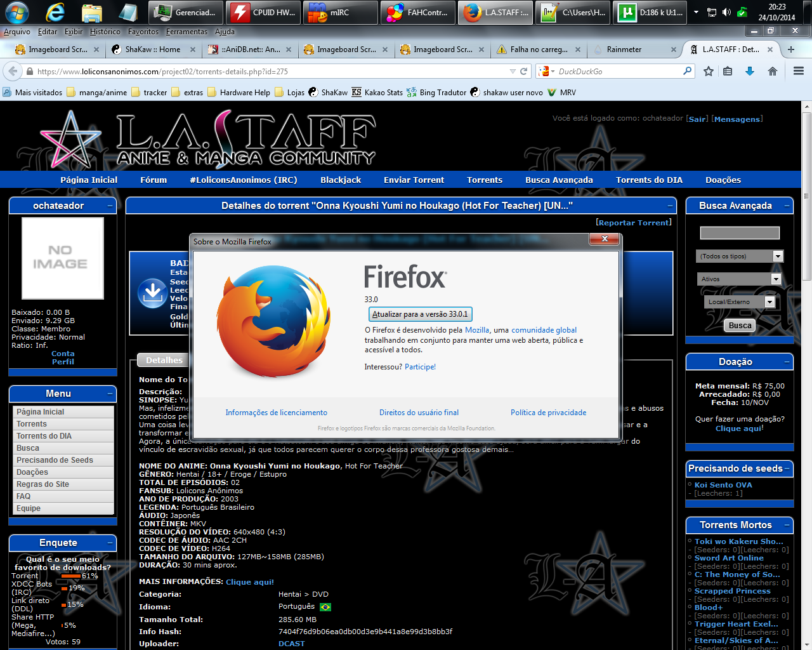Click the L.A.STAFF star logo
Viewport: 812px width, 650px height.
coord(70,140)
